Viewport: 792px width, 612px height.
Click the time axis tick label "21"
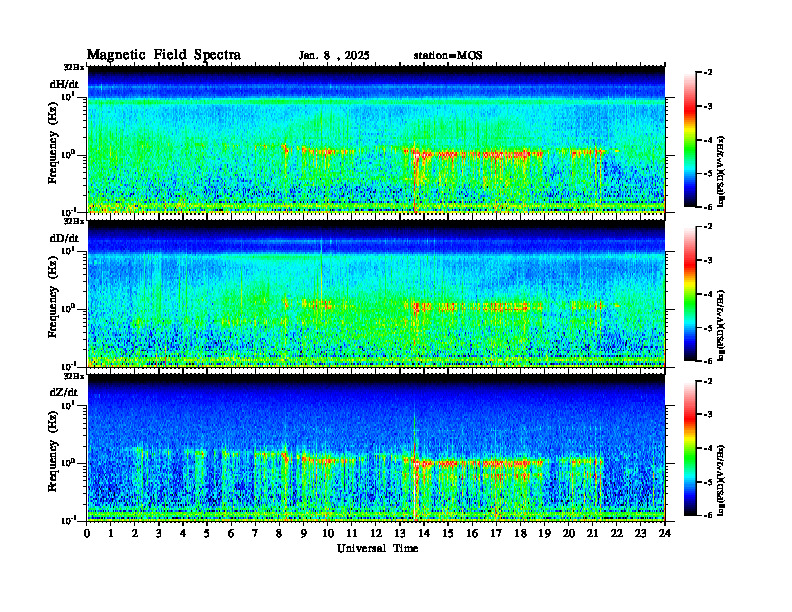point(592,534)
